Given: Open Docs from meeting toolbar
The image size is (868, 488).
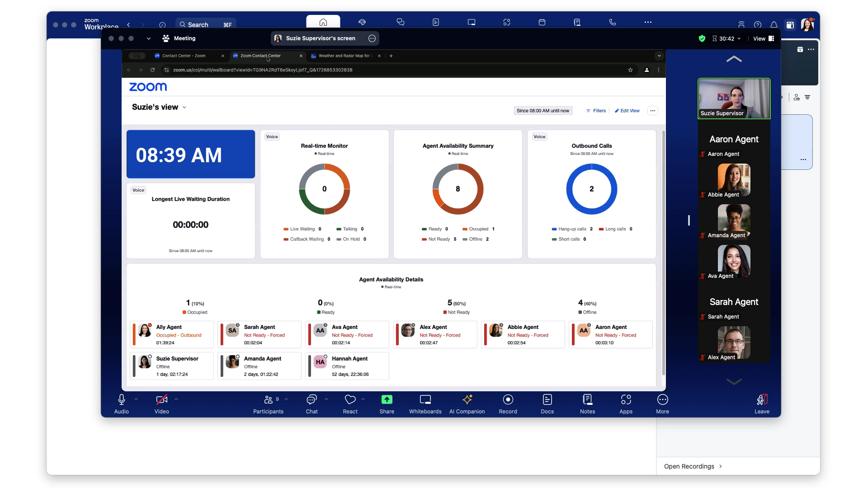Looking at the screenshot, I should pos(547,404).
